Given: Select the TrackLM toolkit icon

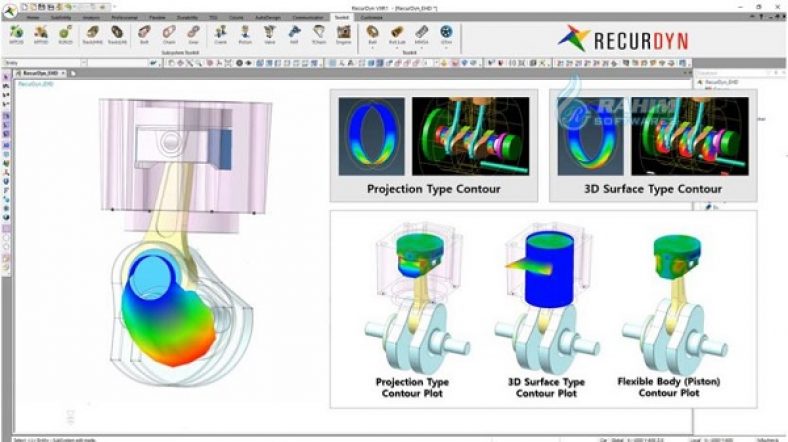Looking at the screenshot, I should coord(117,35).
